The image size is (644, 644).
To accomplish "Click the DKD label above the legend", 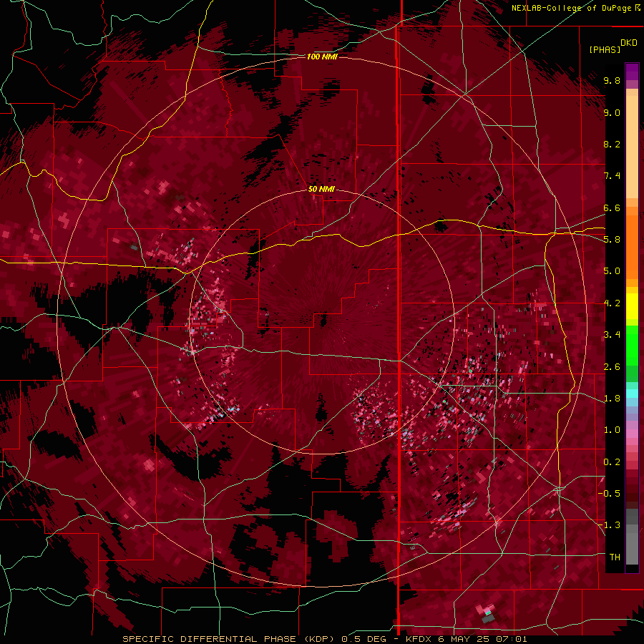I will click(629, 43).
